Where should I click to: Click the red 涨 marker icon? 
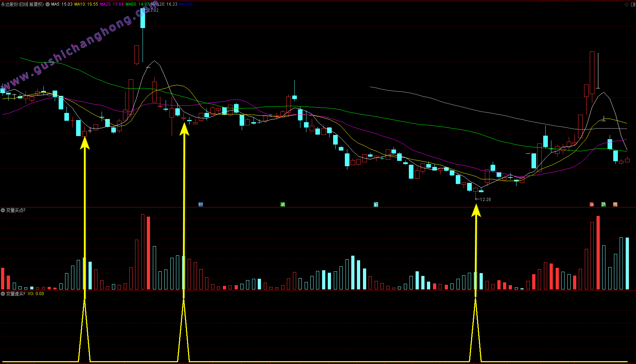point(592,204)
